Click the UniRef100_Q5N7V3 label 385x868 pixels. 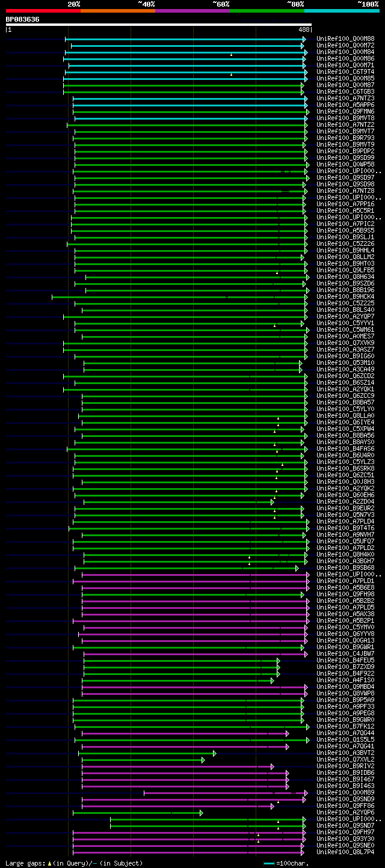click(x=345, y=515)
